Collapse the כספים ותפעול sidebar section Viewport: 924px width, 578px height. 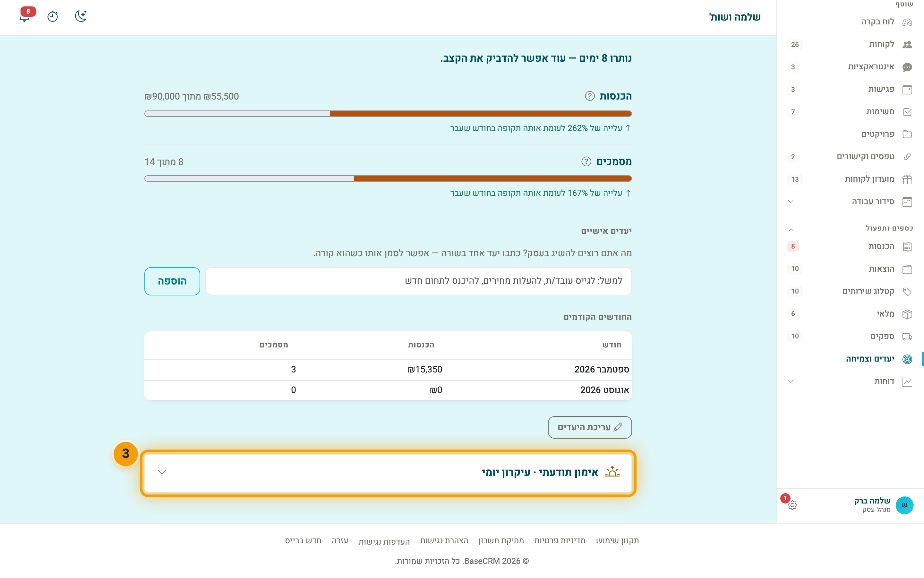pos(791,230)
